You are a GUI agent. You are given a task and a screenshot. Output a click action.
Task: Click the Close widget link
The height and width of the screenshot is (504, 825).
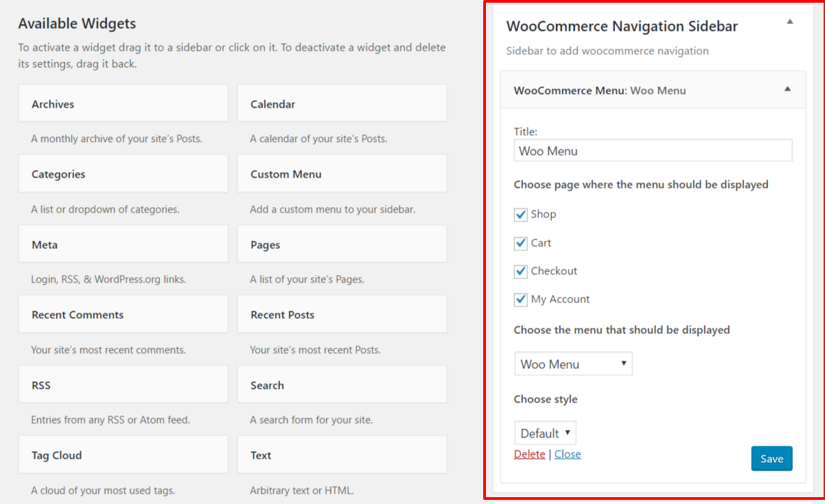pyautogui.click(x=568, y=454)
